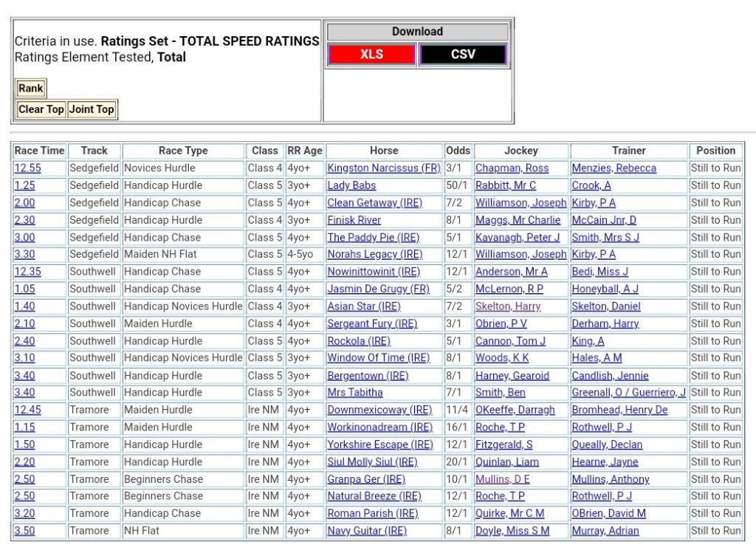Select horse Lady Babs link
The width and height of the screenshot is (756, 556).
click(x=351, y=185)
